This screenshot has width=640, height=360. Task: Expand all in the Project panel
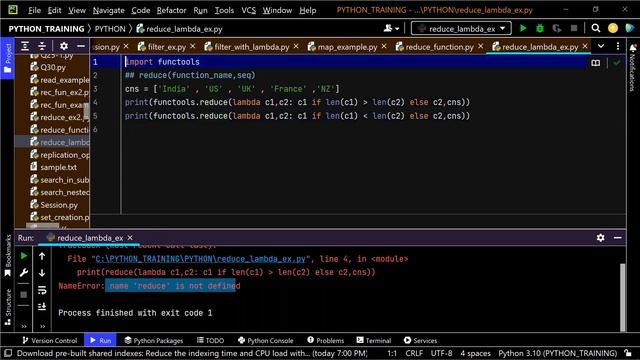pyautogui.click(x=25, y=46)
